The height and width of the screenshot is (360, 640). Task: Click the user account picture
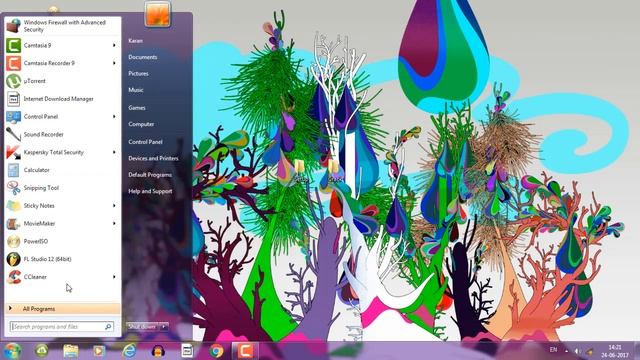tap(157, 14)
